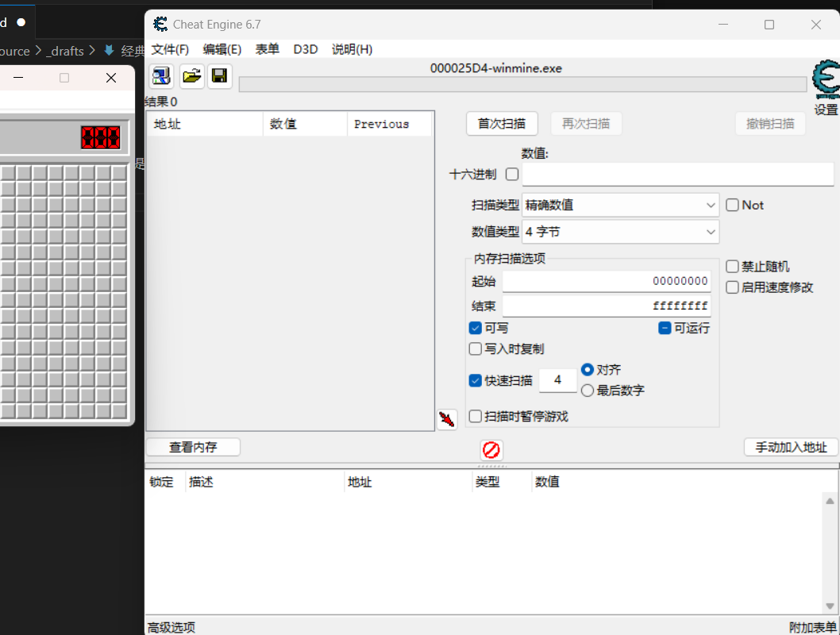Open the 文件(F) menu

point(170,49)
